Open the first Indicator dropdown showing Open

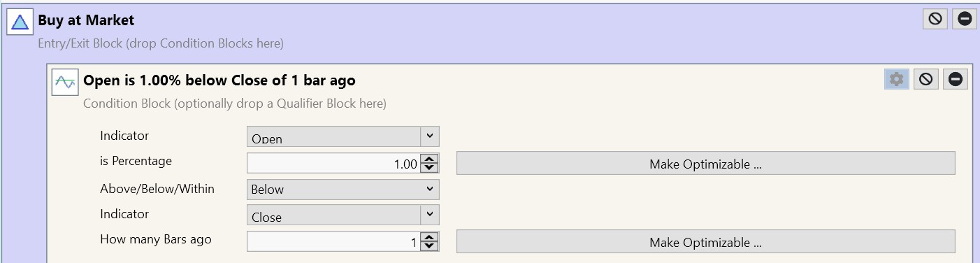[343, 136]
